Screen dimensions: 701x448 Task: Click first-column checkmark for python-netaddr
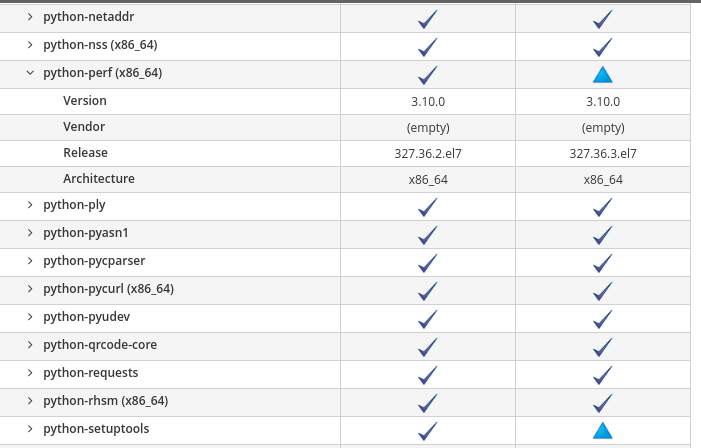(x=427, y=19)
